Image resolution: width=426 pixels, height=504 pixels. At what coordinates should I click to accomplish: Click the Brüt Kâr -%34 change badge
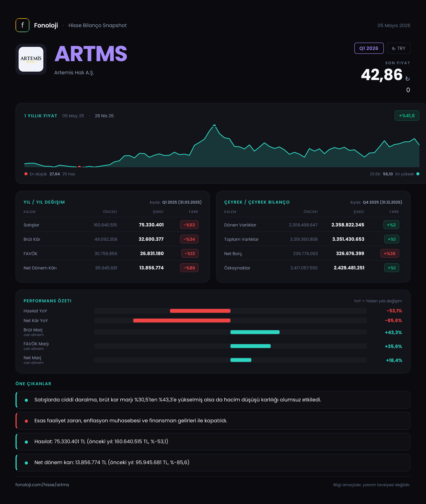click(189, 239)
